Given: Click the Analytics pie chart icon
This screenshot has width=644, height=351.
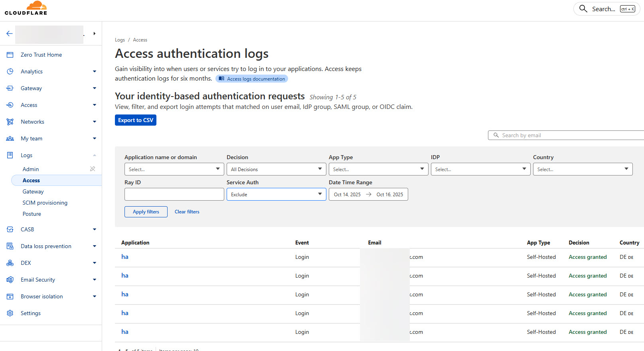Looking at the screenshot, I should point(10,71).
